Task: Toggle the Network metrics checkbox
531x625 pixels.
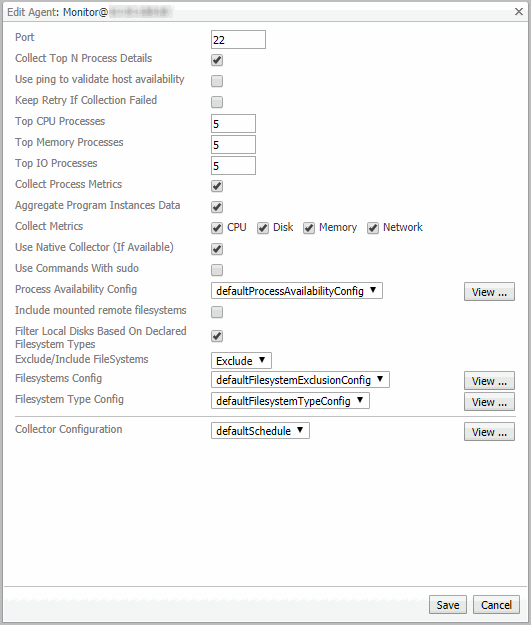Action: pyautogui.click(x=373, y=228)
